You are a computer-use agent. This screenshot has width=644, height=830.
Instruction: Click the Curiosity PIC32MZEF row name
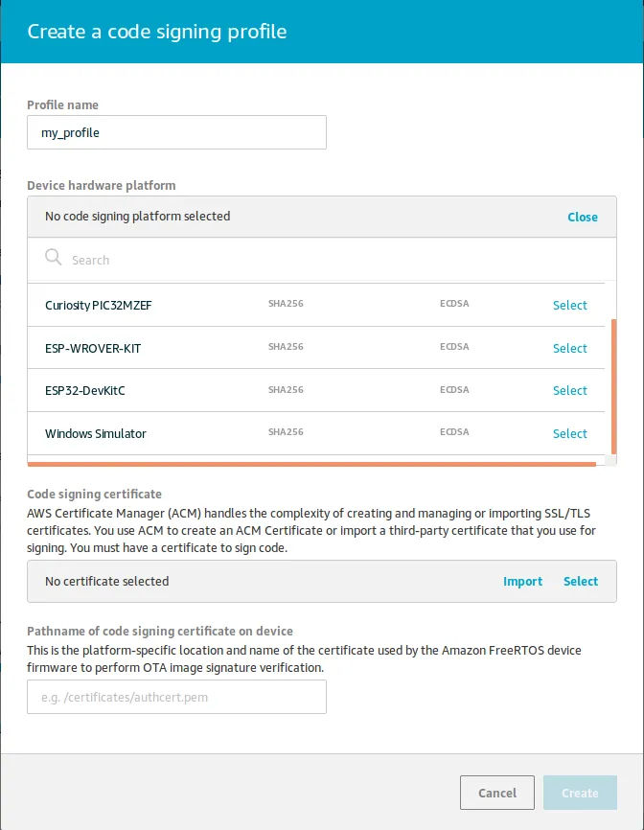[99, 306]
